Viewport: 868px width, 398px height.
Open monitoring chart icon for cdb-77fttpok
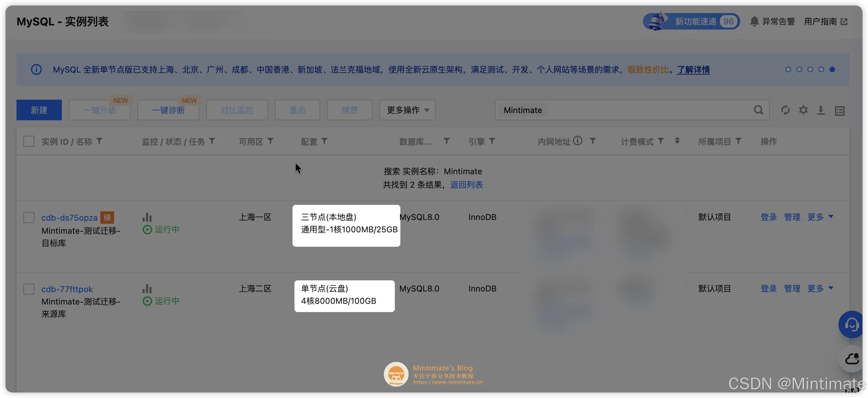pyautogui.click(x=147, y=288)
